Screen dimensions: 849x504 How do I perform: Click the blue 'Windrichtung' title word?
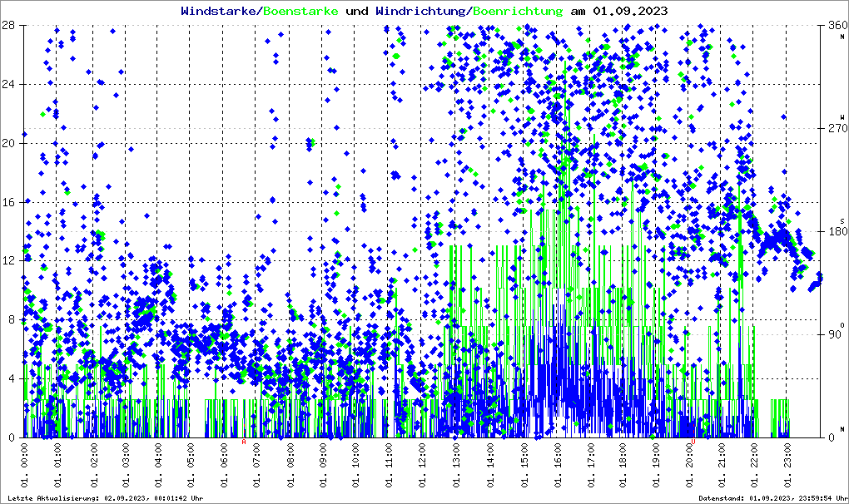(x=422, y=11)
